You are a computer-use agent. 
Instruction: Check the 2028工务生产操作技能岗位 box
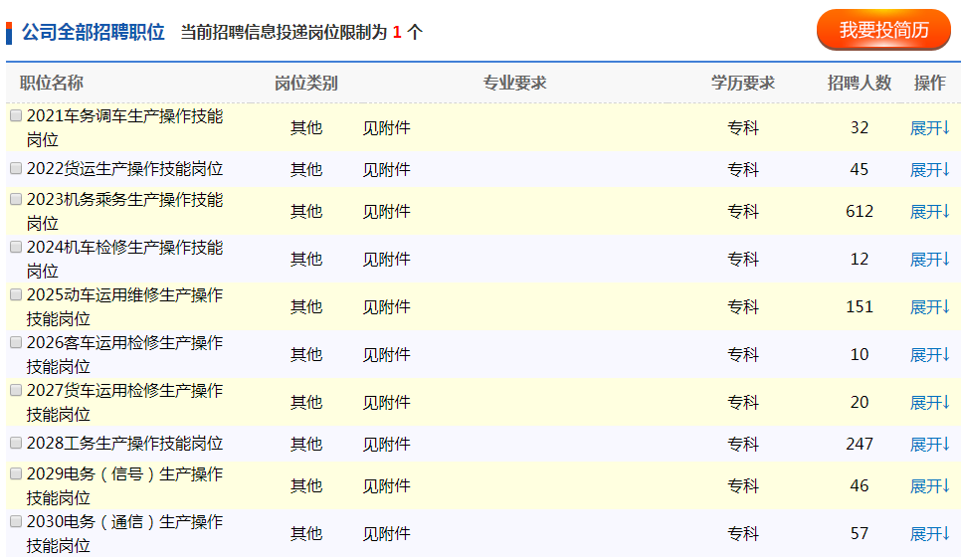[x=16, y=444]
